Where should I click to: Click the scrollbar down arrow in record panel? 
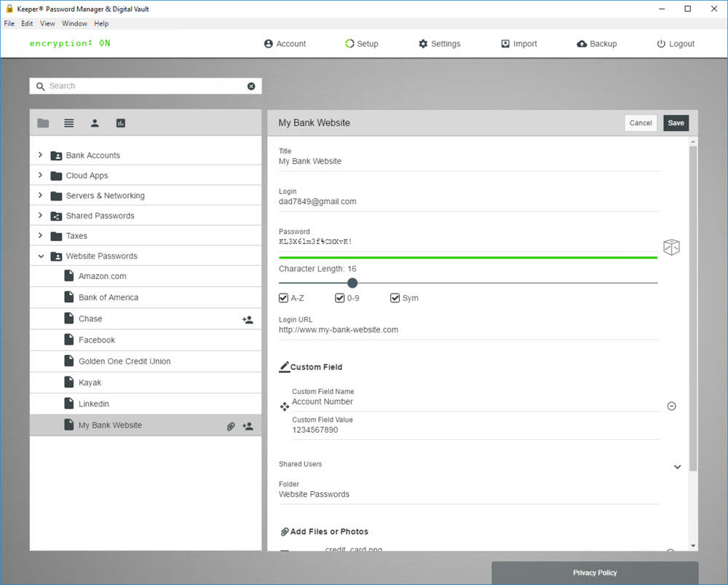[x=693, y=546]
